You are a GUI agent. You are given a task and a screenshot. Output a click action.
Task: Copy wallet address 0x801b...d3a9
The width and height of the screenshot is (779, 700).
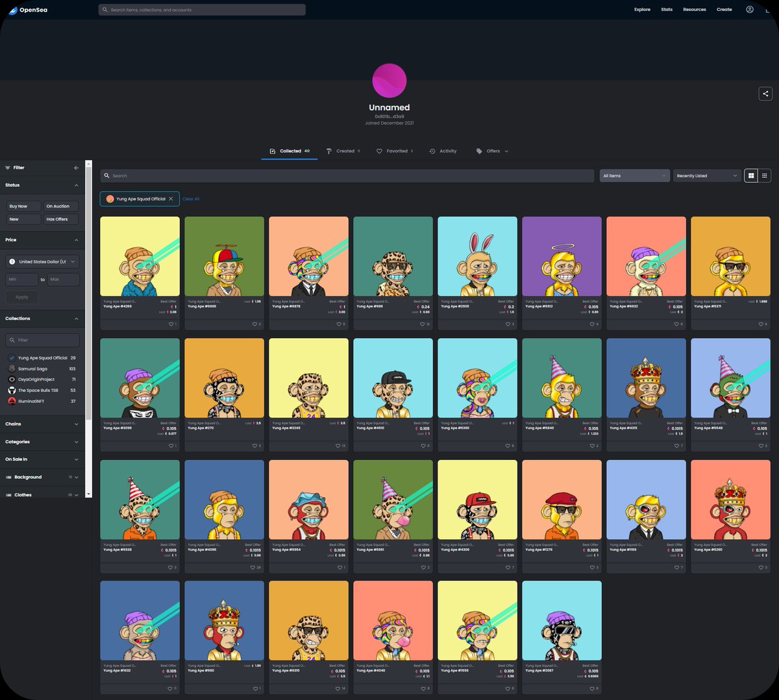pyautogui.click(x=389, y=117)
